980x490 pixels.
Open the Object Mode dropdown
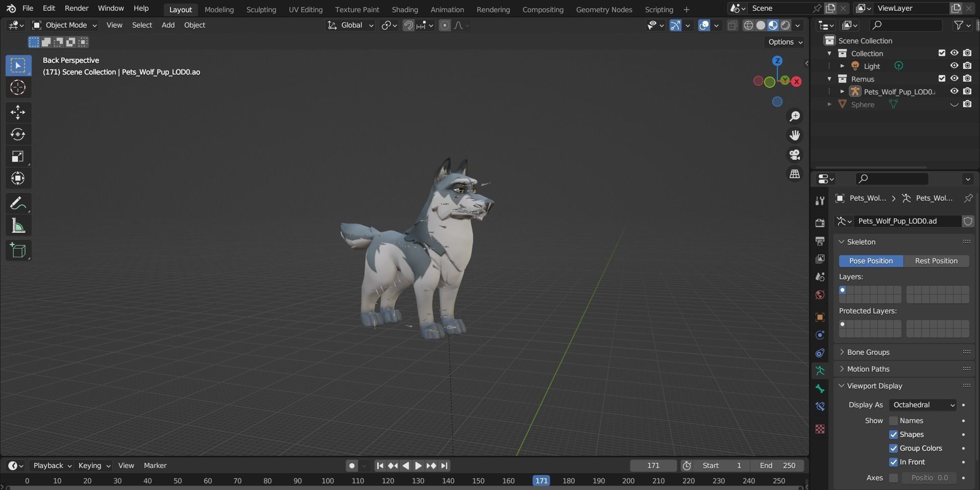click(x=64, y=25)
